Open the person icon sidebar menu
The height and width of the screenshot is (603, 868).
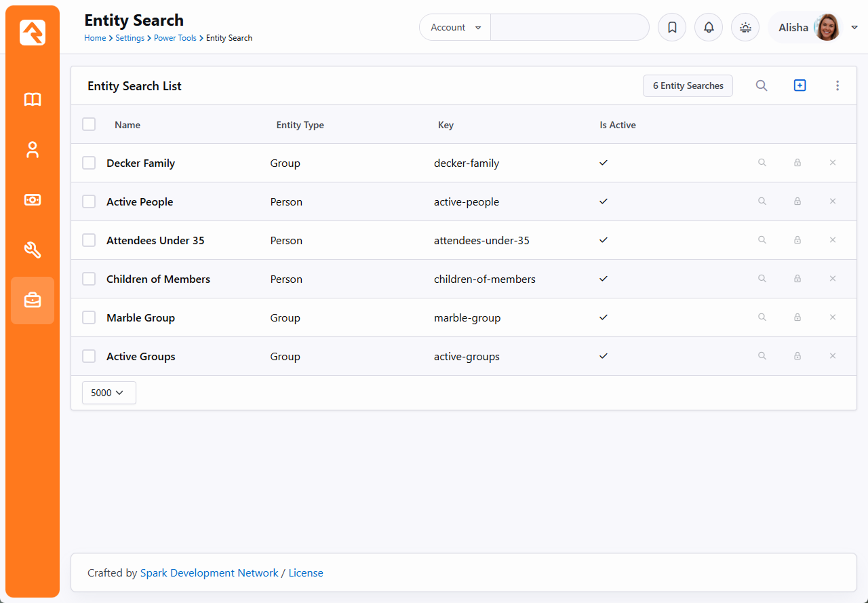click(x=33, y=150)
